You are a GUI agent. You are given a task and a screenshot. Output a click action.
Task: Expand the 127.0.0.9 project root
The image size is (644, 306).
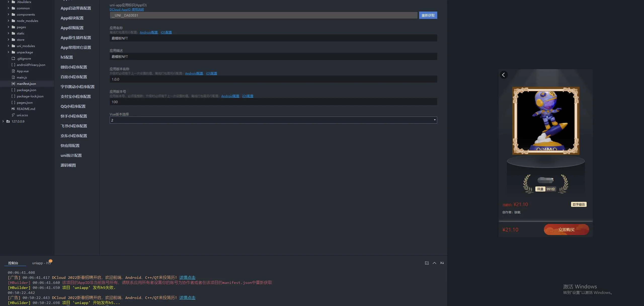3,121
